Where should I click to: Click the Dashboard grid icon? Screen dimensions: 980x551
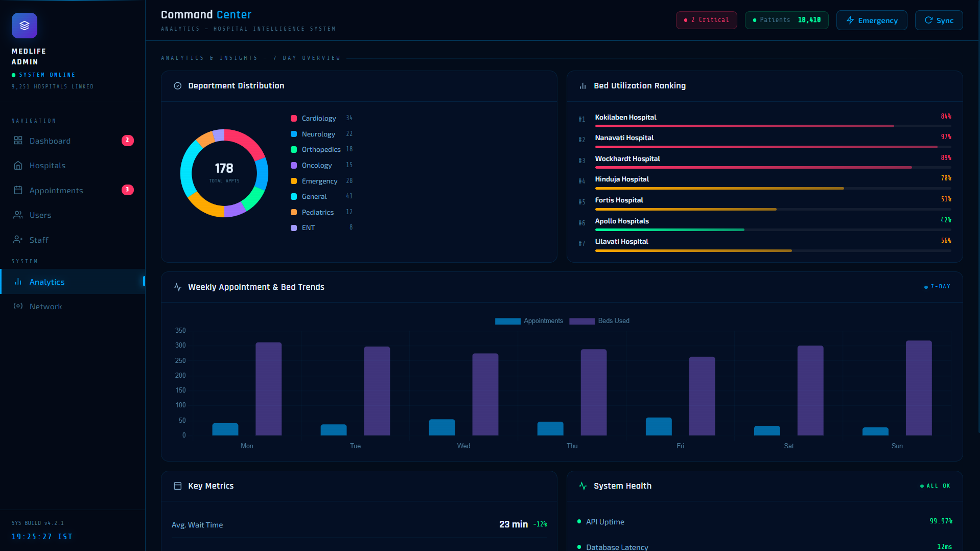click(x=18, y=141)
